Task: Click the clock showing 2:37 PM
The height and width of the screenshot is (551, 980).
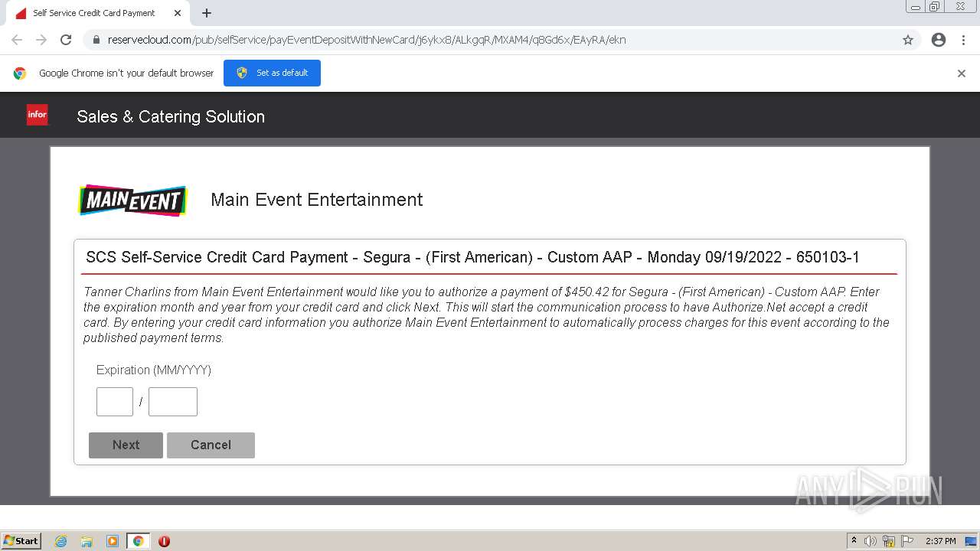Action: pyautogui.click(x=941, y=541)
